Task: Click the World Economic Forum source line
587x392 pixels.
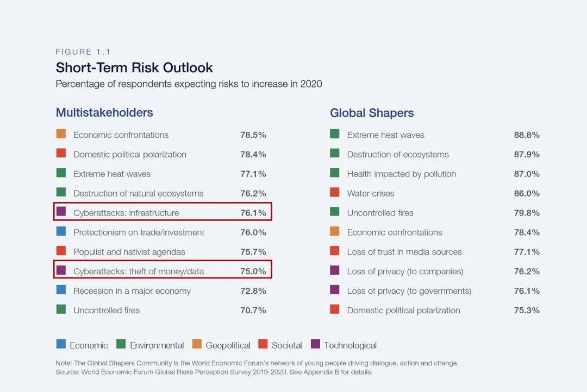Action: (214, 372)
